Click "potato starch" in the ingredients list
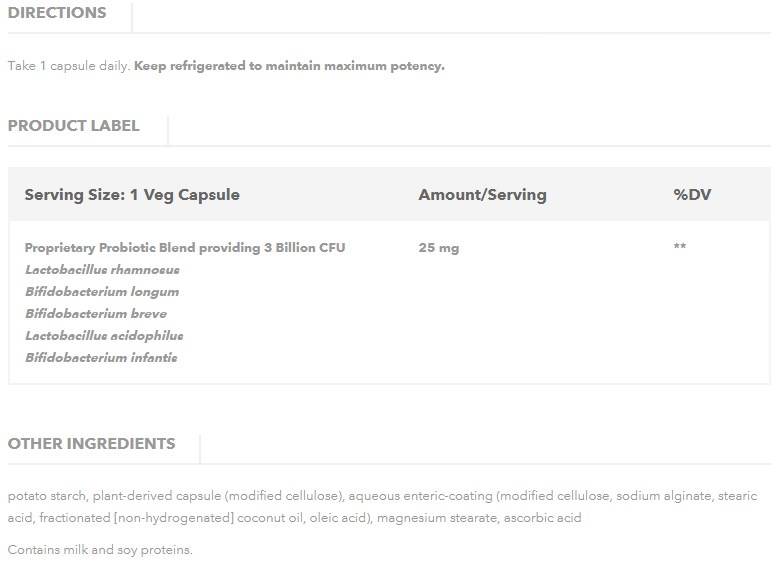This screenshot has width=781, height=563. [x=47, y=496]
